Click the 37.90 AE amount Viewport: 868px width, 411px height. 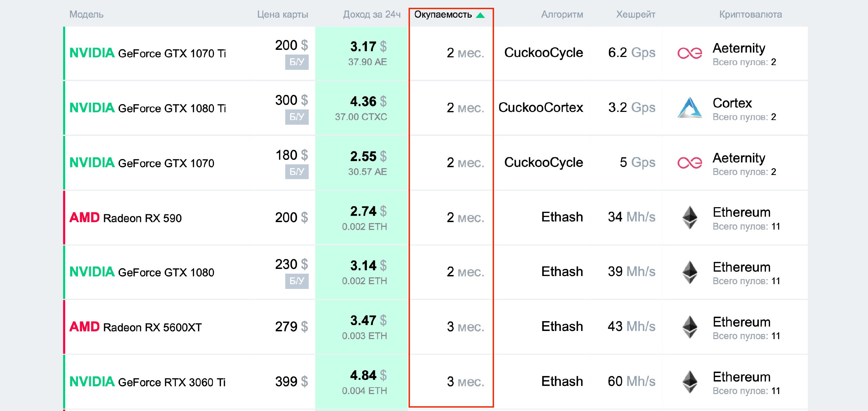pyautogui.click(x=368, y=62)
